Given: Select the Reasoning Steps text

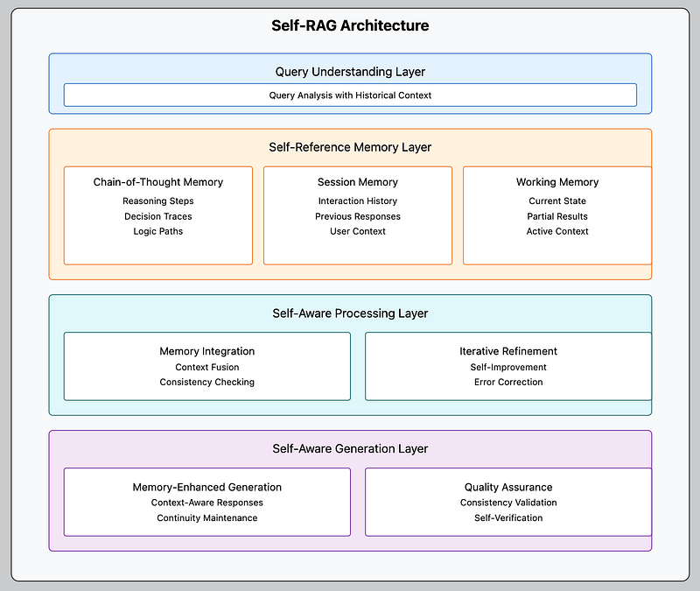Looking at the screenshot, I should (x=158, y=201).
